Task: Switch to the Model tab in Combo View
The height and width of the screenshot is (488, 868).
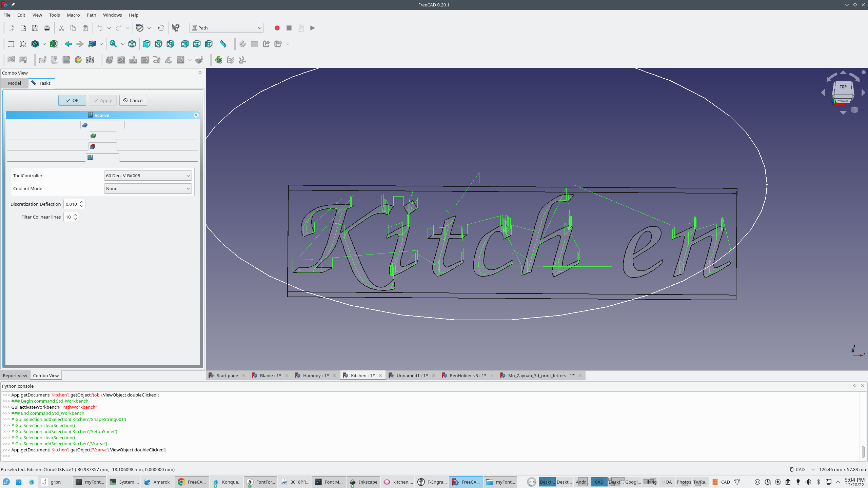Action: pyautogui.click(x=14, y=83)
